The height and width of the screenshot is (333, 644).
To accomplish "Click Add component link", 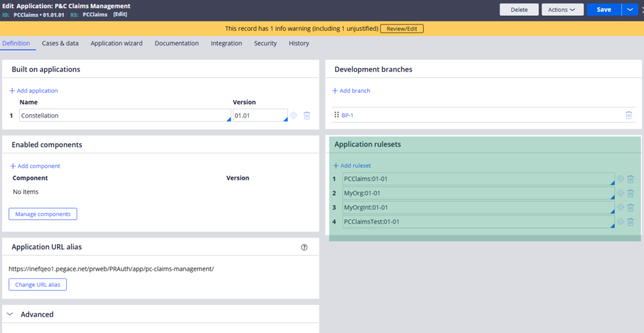I will (x=35, y=166).
